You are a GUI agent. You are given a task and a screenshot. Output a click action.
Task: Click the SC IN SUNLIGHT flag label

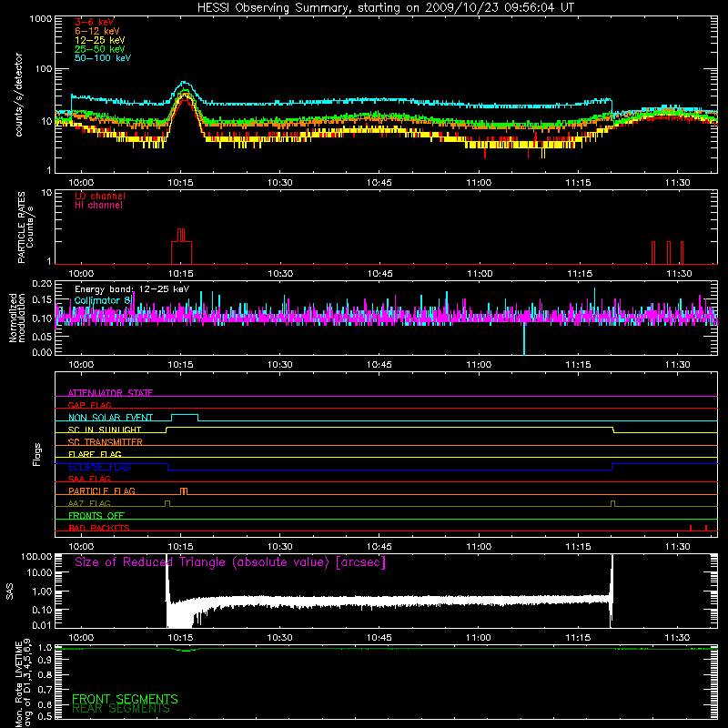pyautogui.click(x=105, y=430)
